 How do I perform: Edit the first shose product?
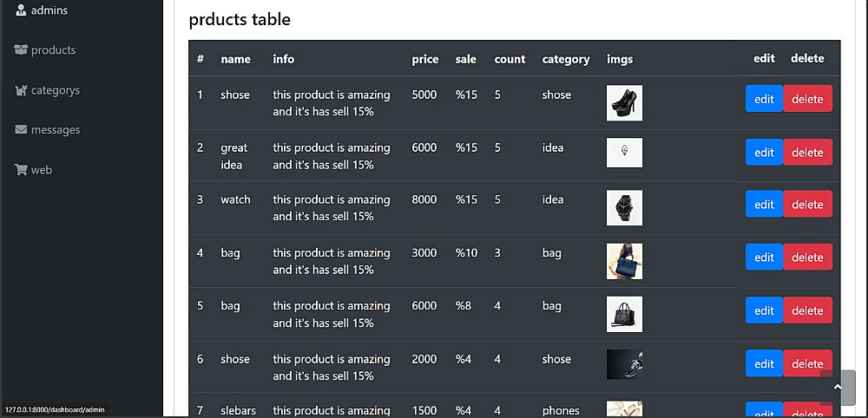tap(764, 99)
